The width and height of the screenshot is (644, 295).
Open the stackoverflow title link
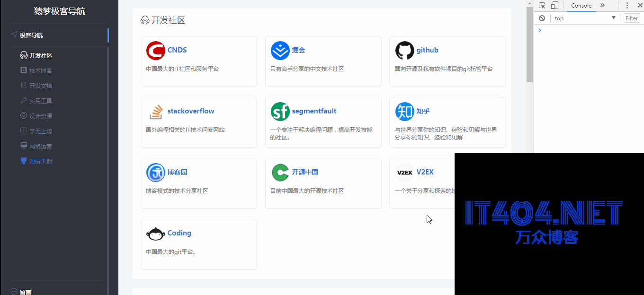click(x=191, y=111)
